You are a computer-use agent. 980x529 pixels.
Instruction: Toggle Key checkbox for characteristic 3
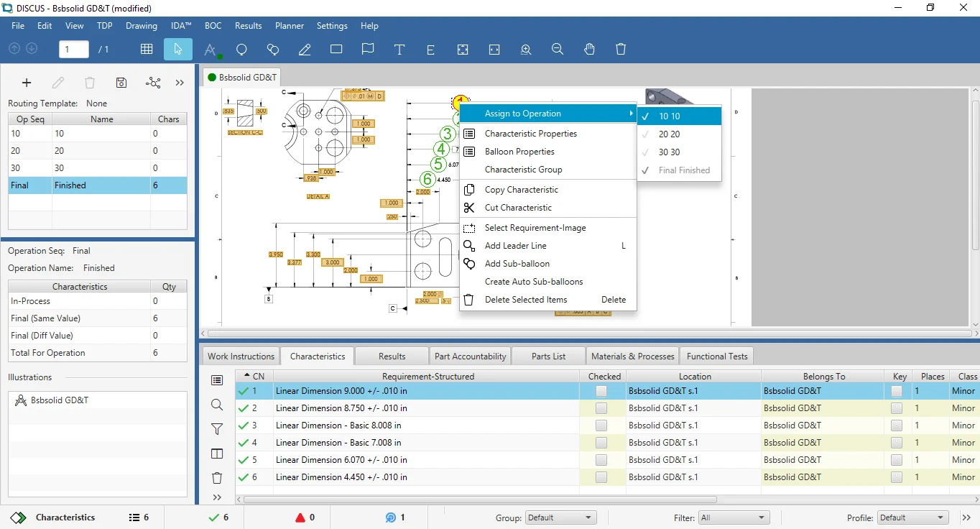coord(897,425)
